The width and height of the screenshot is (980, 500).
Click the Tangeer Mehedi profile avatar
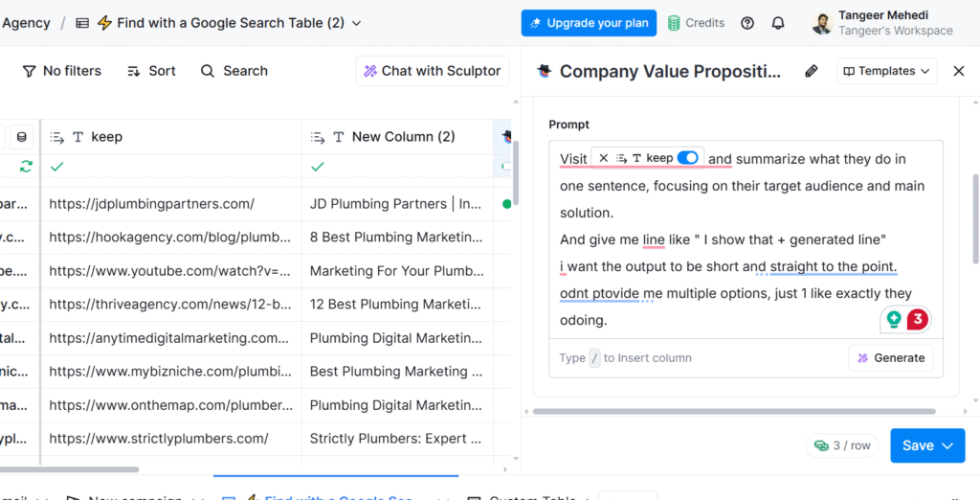coord(822,23)
